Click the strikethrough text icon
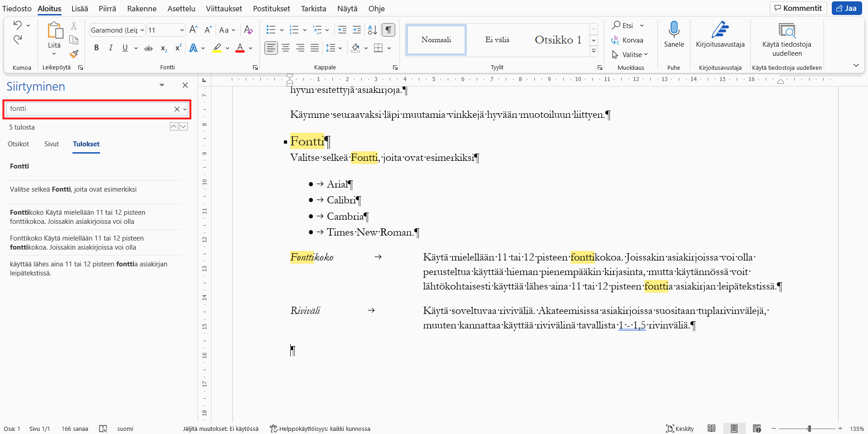Viewport: 868px width, 434px height. 148,48
